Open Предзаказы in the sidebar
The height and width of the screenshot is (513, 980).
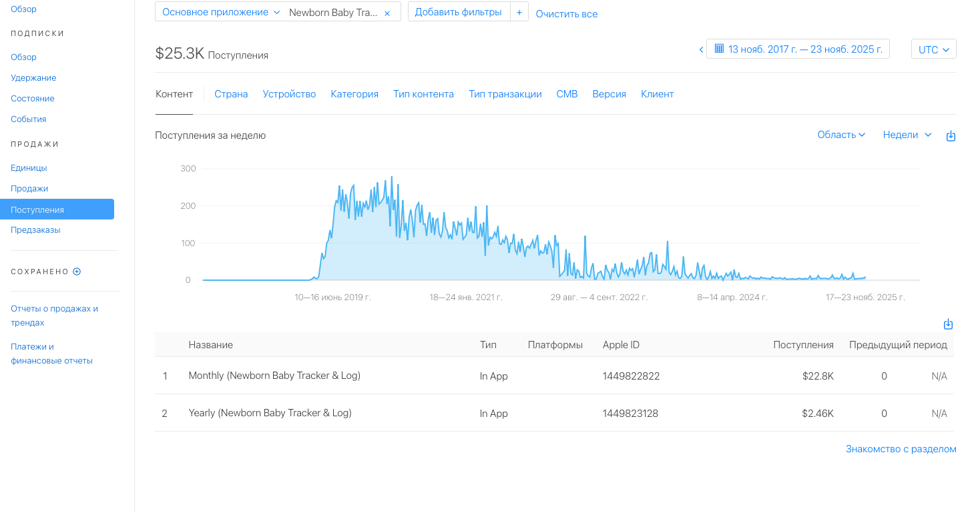35,230
